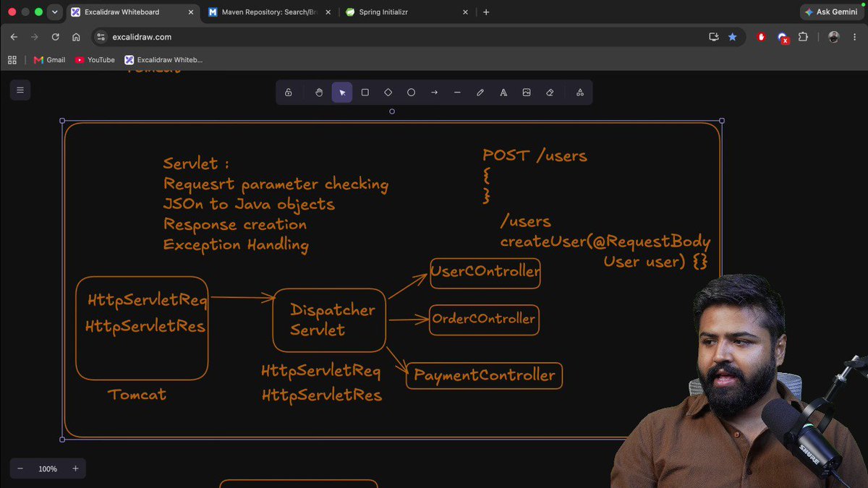868x488 pixels.
Task: Open the Excalidraw Whiteb... bookmark
Action: click(163, 60)
